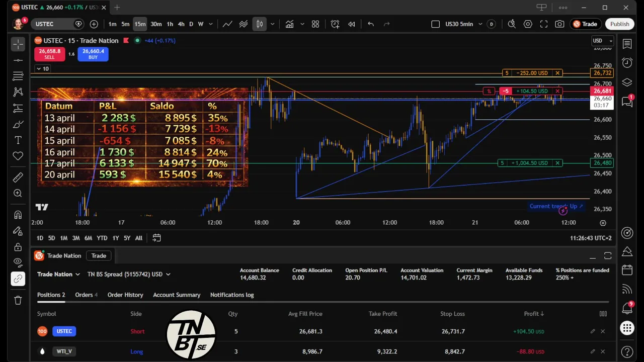
Task: Close the WTI_V long position
Action: pos(603,351)
